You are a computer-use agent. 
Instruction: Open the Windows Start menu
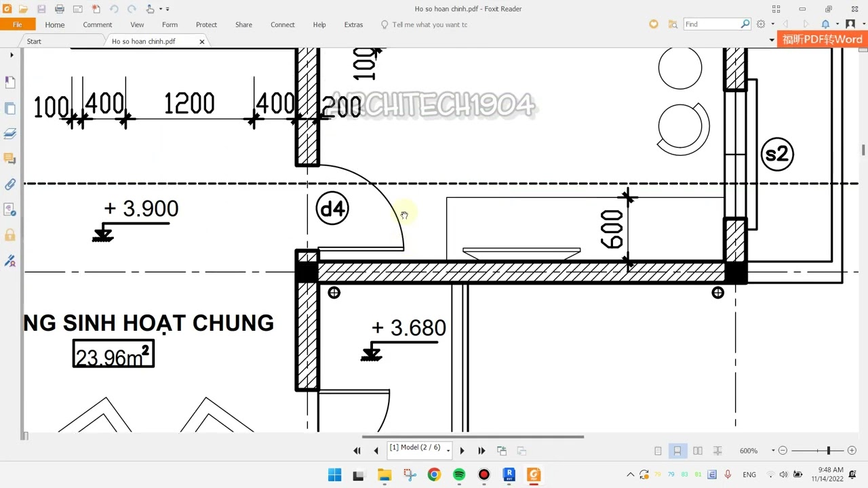[335, 475]
